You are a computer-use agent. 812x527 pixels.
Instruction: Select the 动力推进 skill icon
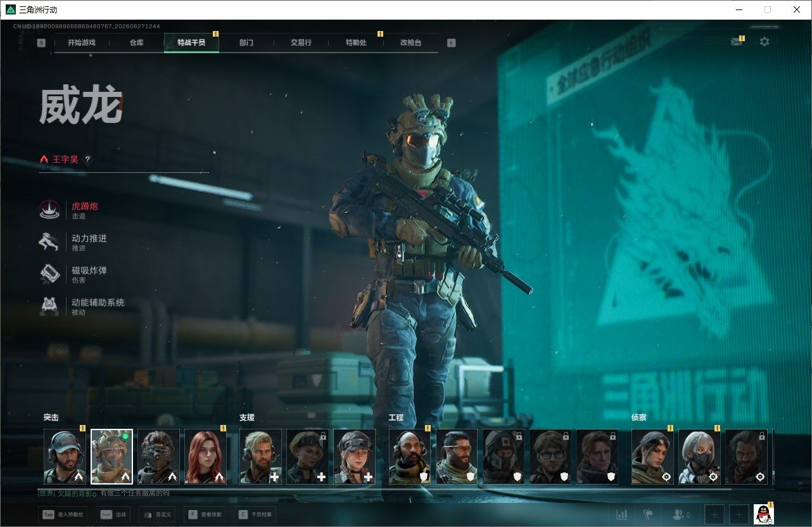49,242
